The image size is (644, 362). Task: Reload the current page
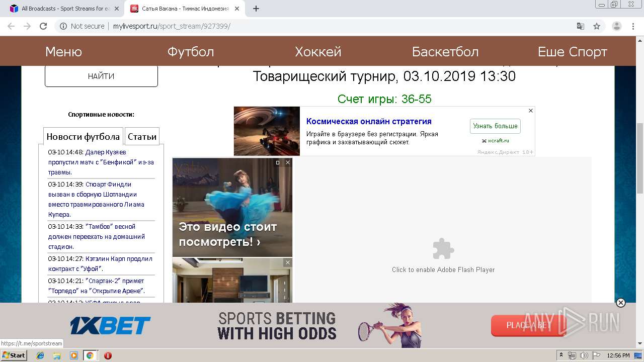(x=43, y=26)
